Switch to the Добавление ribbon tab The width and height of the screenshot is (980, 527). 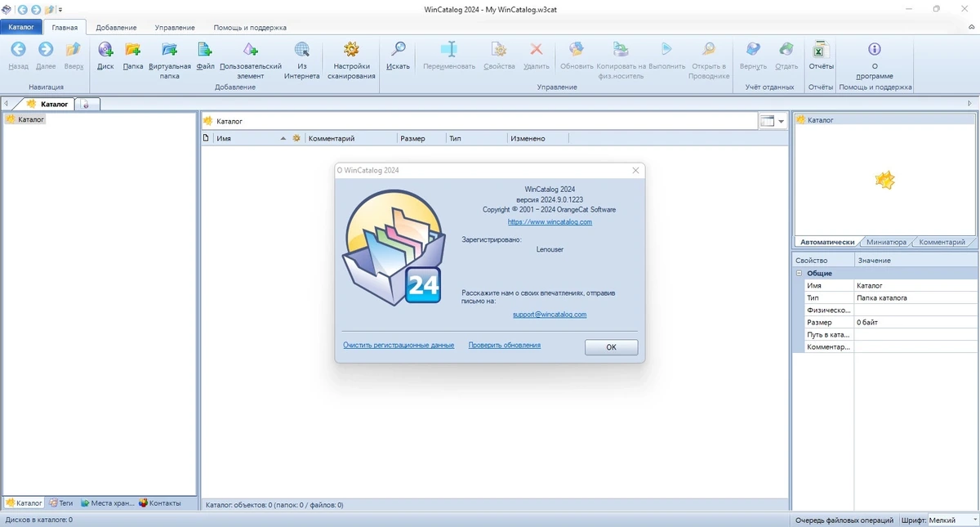click(116, 27)
